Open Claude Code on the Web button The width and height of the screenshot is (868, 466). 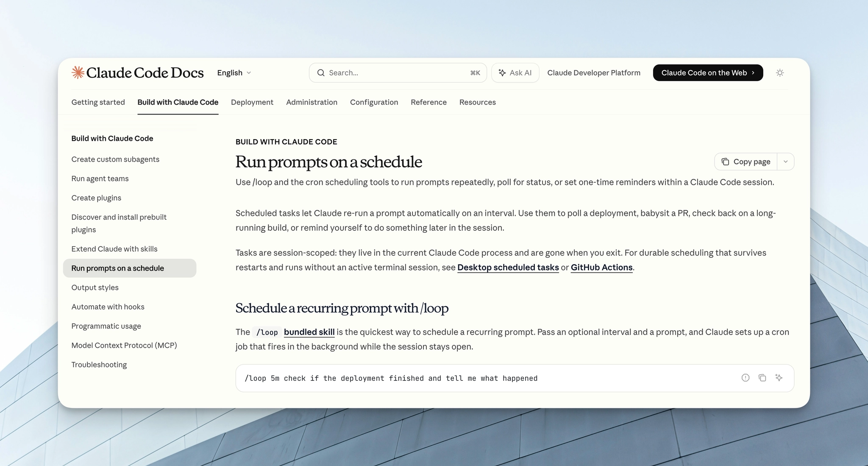coord(707,73)
